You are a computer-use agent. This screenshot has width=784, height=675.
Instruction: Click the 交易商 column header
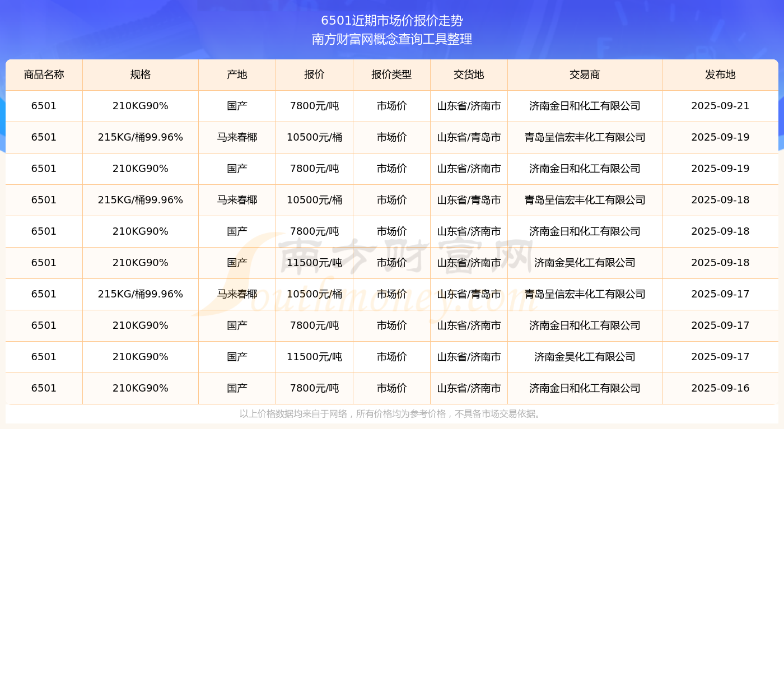click(585, 75)
